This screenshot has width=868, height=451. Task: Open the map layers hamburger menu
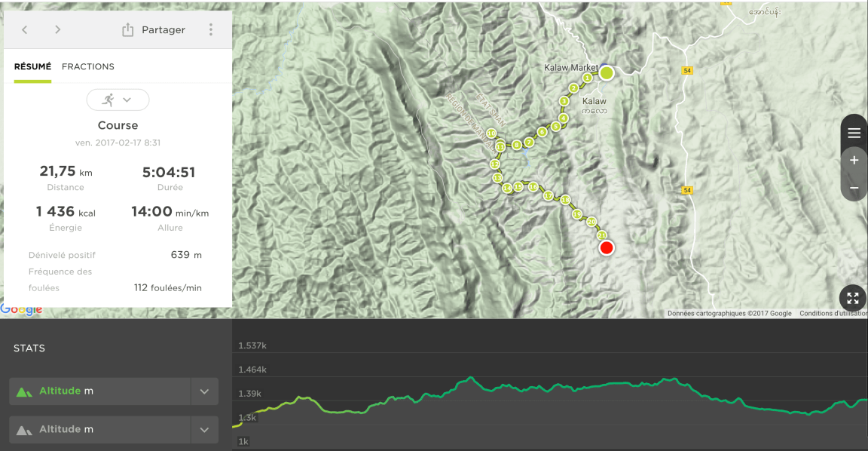click(x=854, y=133)
